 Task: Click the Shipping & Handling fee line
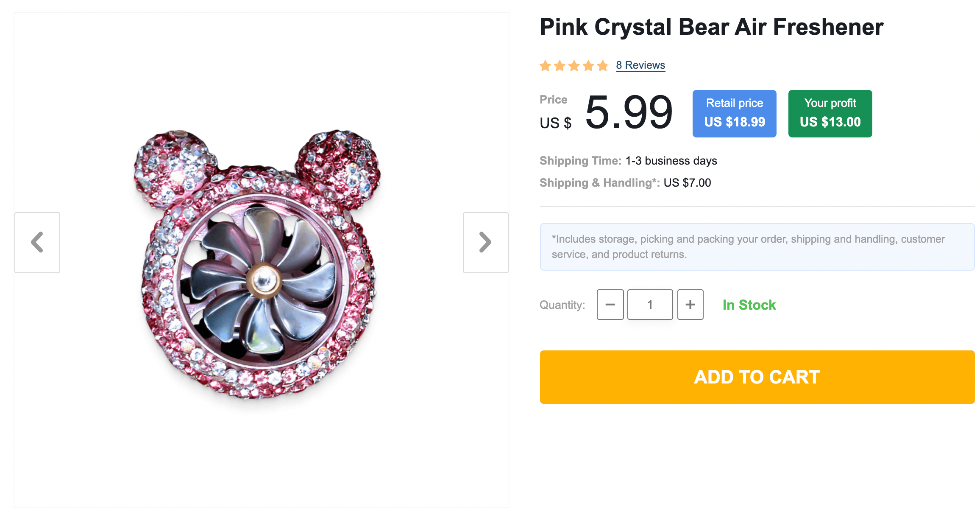click(625, 183)
